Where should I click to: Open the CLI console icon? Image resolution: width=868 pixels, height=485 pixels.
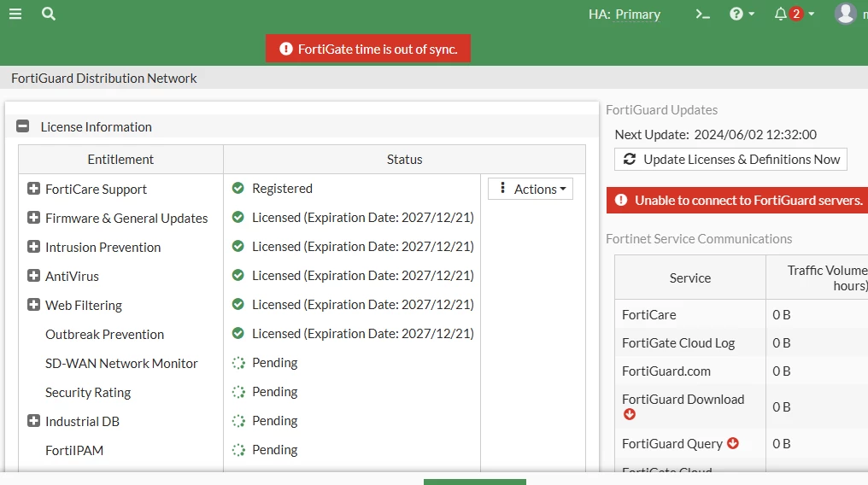click(702, 15)
